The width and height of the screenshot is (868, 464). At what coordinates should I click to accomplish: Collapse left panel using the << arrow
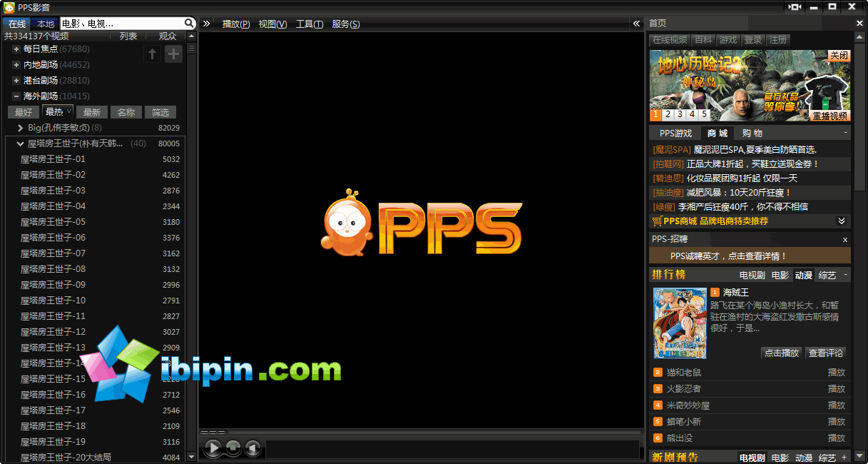(x=636, y=24)
